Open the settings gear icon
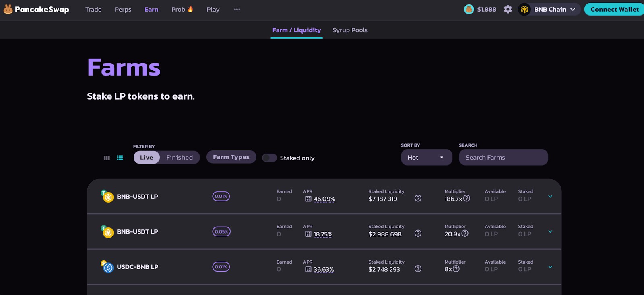Screen dimensions: 644x295 coord(508,9)
